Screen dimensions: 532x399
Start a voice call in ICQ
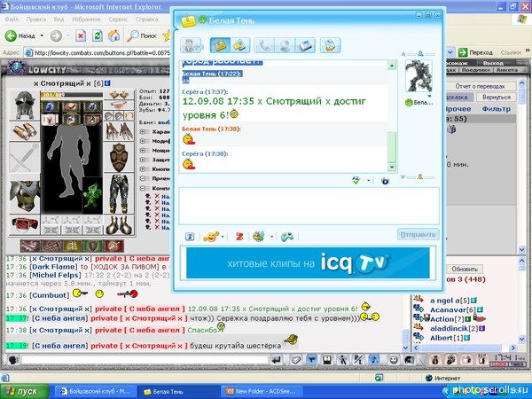point(264,45)
